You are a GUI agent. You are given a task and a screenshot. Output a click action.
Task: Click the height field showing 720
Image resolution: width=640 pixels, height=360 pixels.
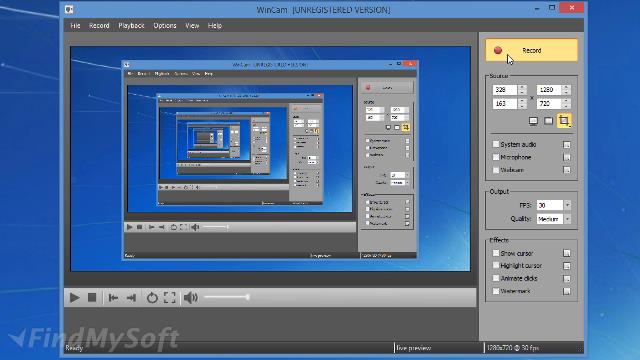549,104
